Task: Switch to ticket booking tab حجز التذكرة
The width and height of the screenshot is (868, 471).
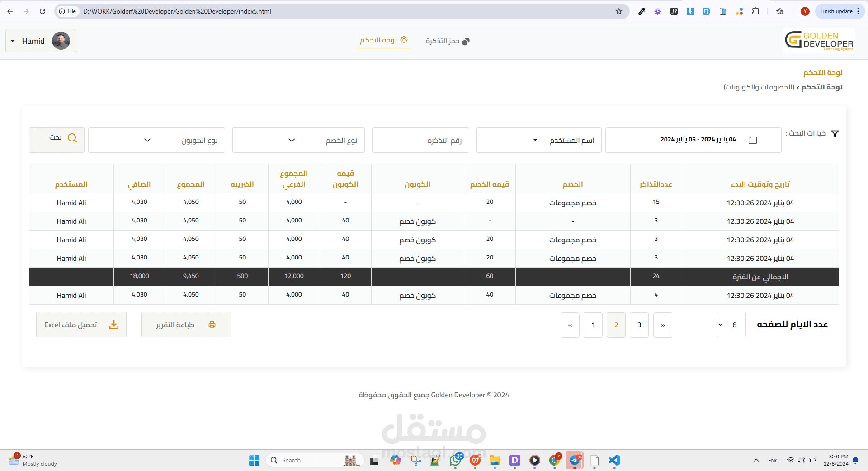Action: point(448,41)
